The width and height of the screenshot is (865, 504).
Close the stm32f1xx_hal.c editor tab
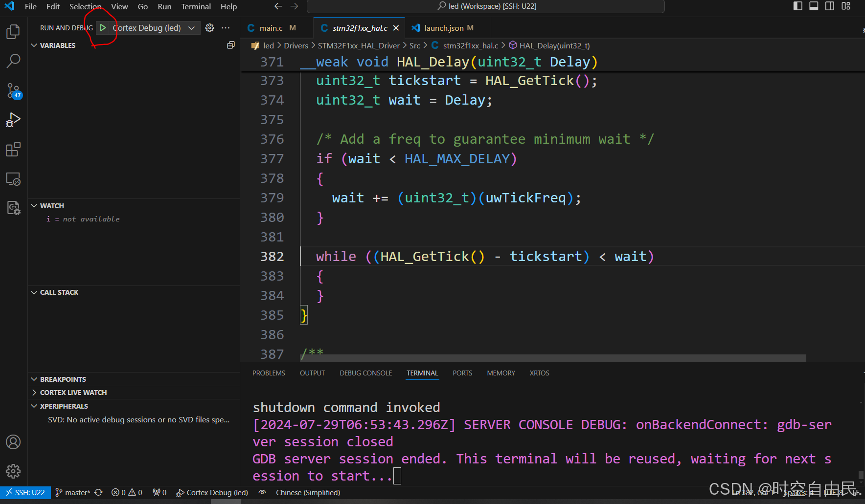pos(396,28)
